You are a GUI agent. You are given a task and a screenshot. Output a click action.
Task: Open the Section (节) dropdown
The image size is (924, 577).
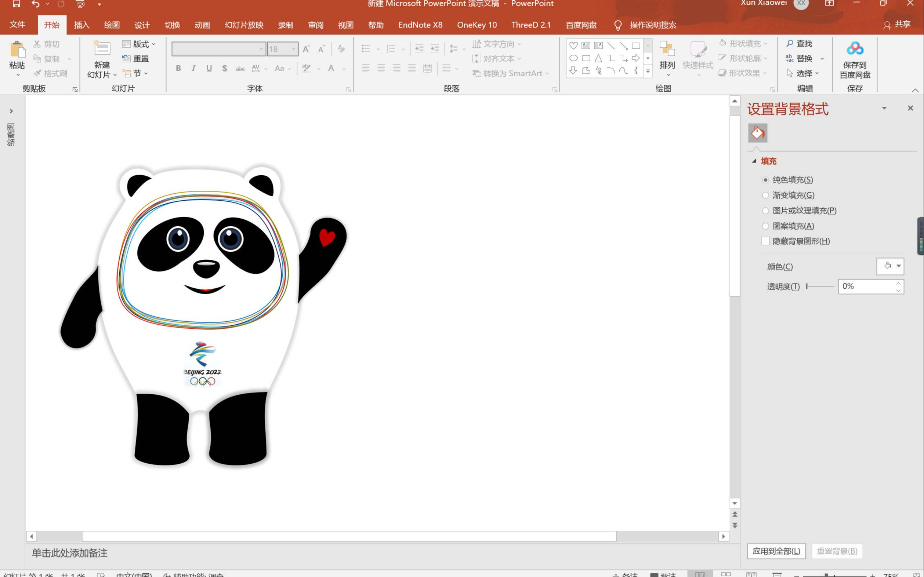[x=135, y=73]
